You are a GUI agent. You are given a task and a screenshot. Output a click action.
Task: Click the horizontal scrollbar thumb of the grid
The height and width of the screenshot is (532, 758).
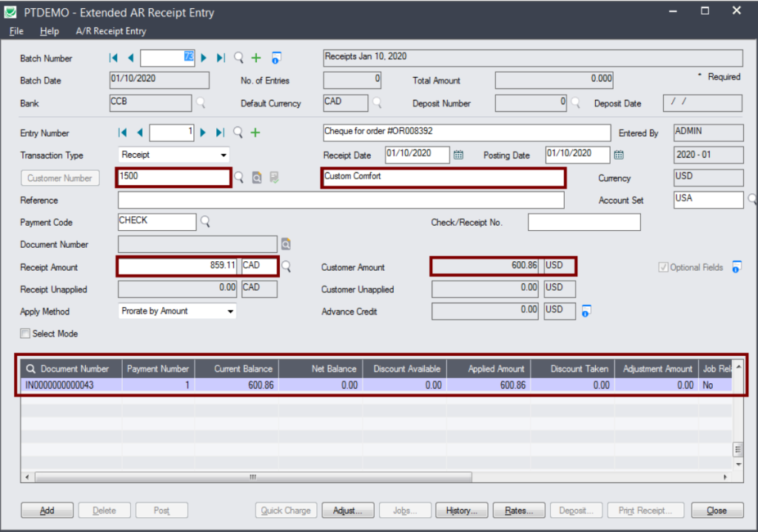pyautogui.click(x=253, y=477)
